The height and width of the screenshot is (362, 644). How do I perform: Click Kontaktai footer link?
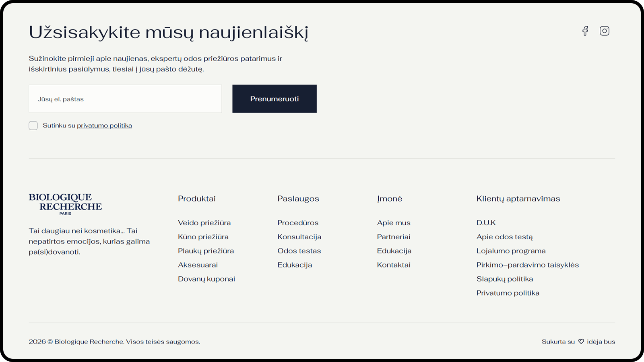point(394,265)
